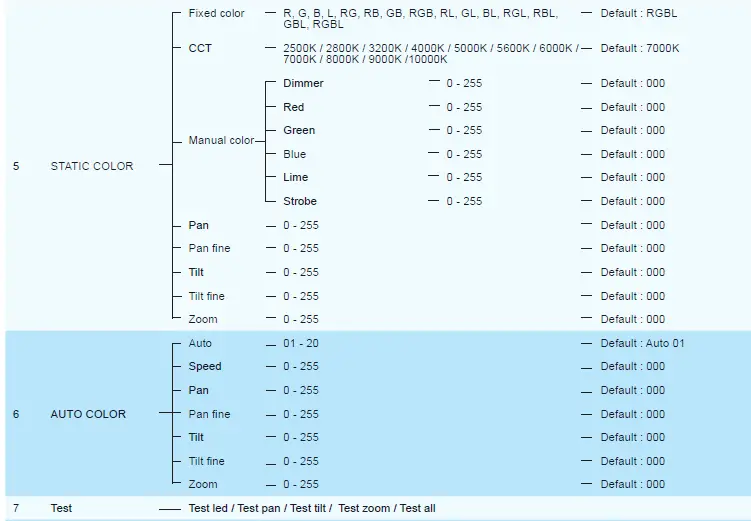Click the menu number "5"
The width and height of the screenshot is (751, 521).
tap(16, 166)
